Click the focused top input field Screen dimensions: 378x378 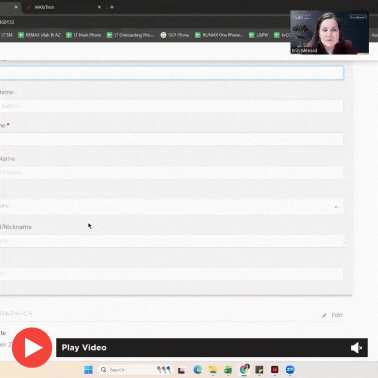[x=172, y=73]
